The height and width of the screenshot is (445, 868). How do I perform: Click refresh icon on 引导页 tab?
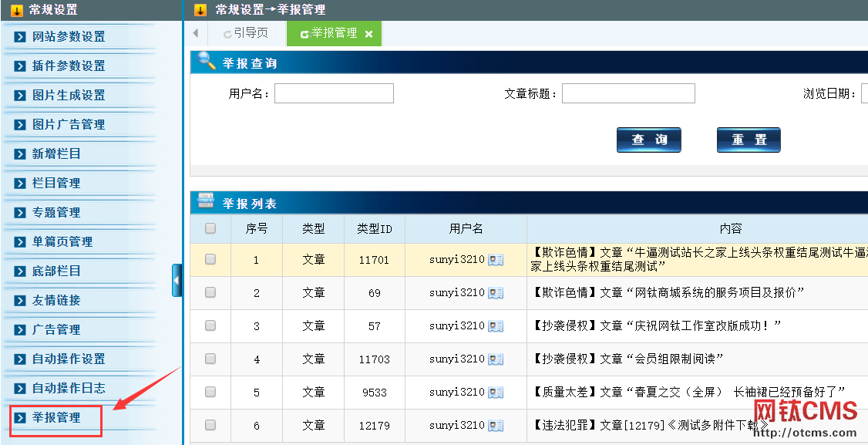pos(227,34)
